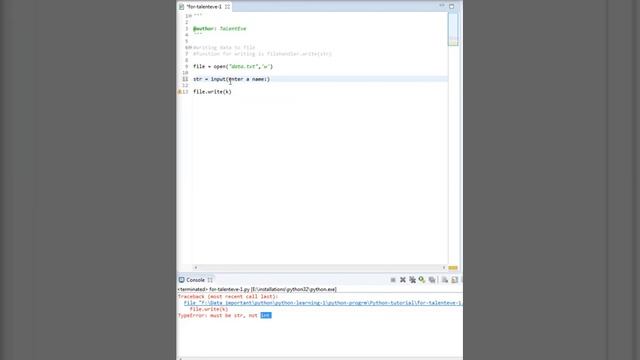Click the warning marker on line 13
The height and width of the screenshot is (360, 640).
click(180, 92)
